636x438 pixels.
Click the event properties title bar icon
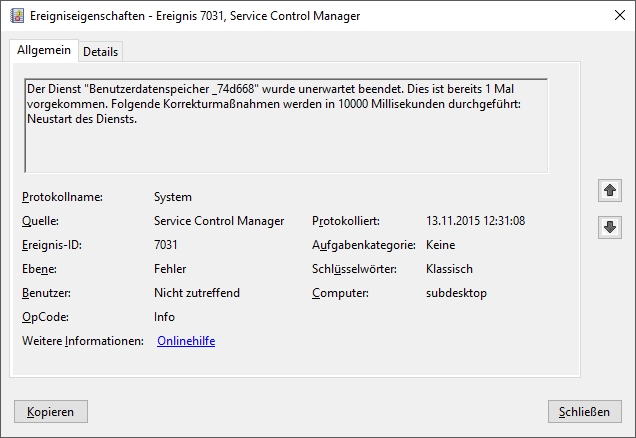11,16
